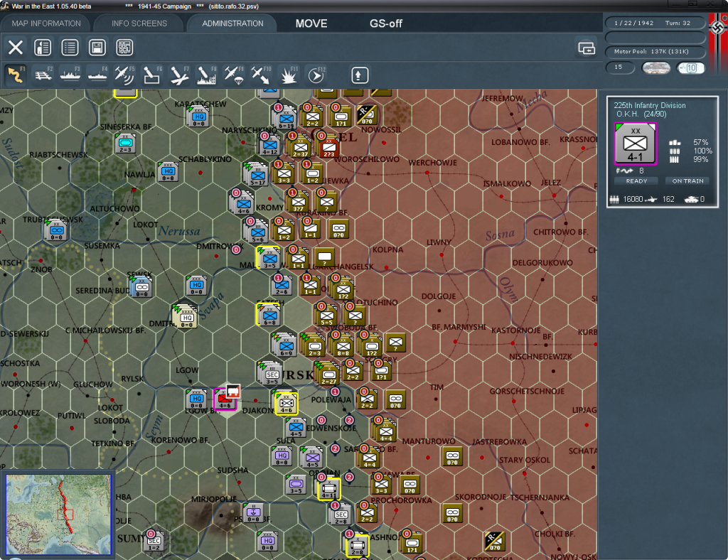Click the Motor Pool 137K (131K) field
728x560 pixels.
(x=655, y=51)
